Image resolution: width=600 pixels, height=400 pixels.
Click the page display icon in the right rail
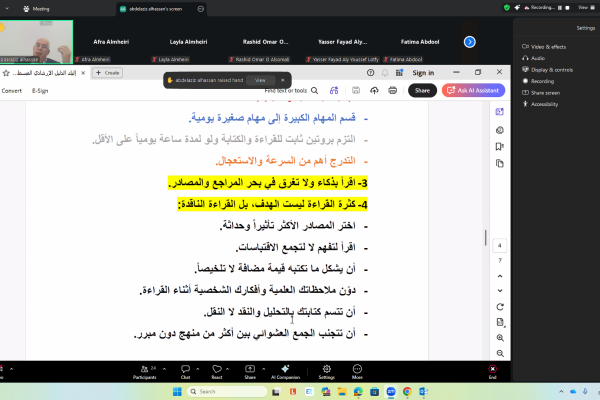500,322
